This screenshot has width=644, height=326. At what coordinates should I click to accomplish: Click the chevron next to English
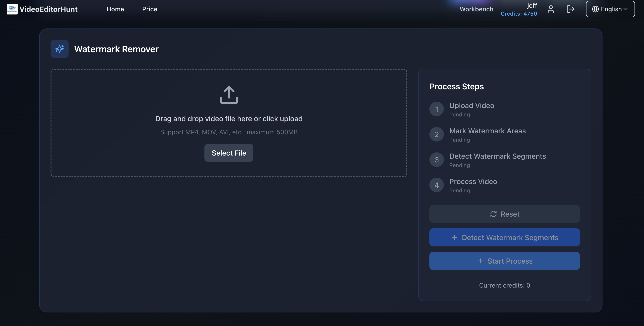[626, 9]
